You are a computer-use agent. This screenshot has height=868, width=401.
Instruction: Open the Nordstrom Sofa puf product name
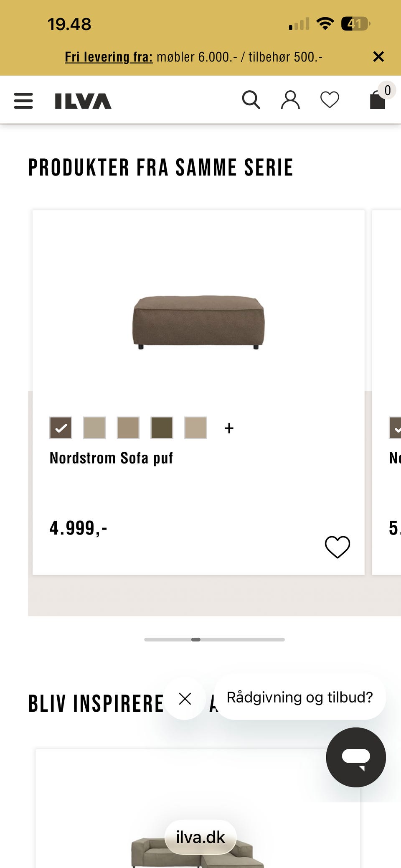coord(112,458)
